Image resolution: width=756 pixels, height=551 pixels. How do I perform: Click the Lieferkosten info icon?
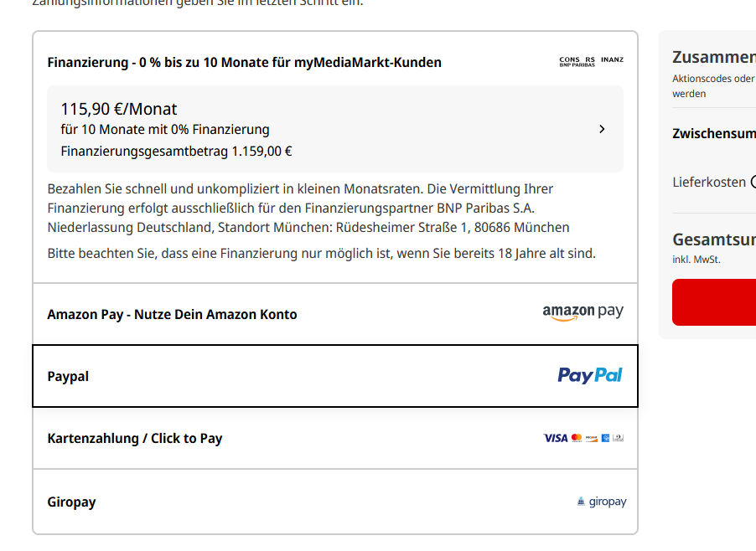(753, 182)
